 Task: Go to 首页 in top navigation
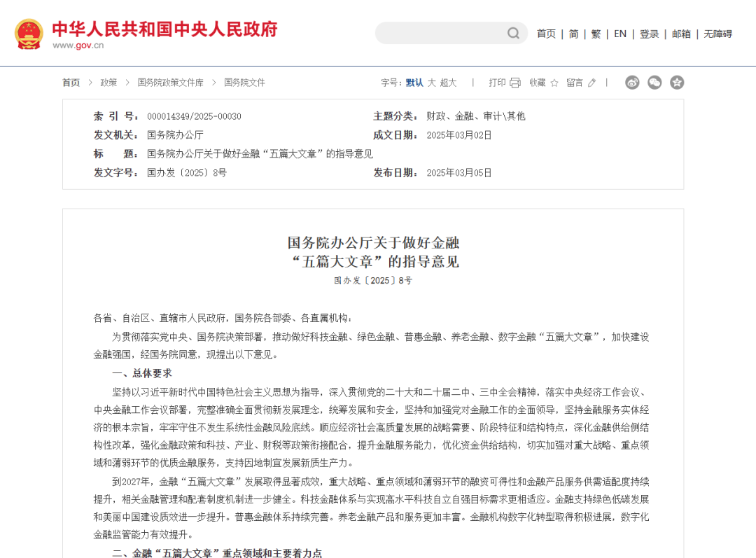pos(546,34)
